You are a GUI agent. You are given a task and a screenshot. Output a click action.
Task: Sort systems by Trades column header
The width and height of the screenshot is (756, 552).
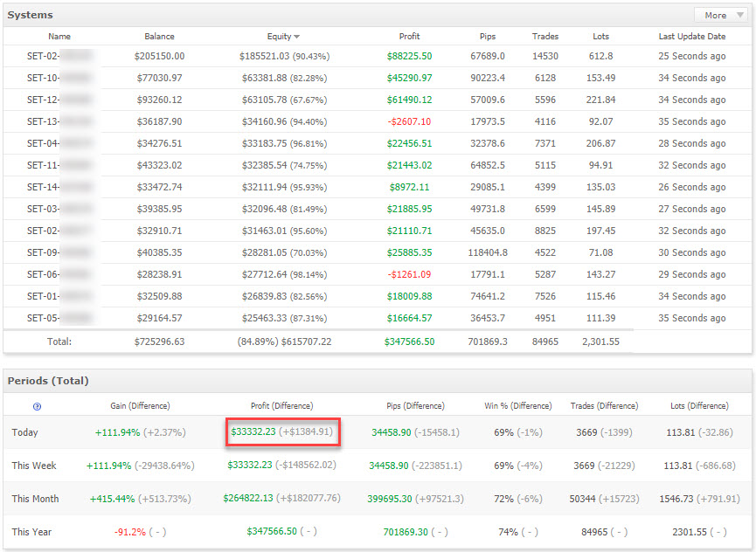coord(545,36)
